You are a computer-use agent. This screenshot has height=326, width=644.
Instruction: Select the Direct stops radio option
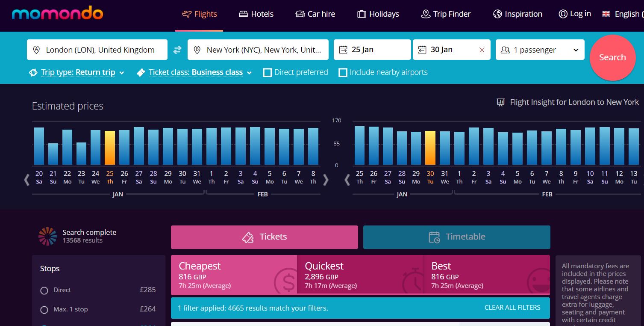coord(44,290)
